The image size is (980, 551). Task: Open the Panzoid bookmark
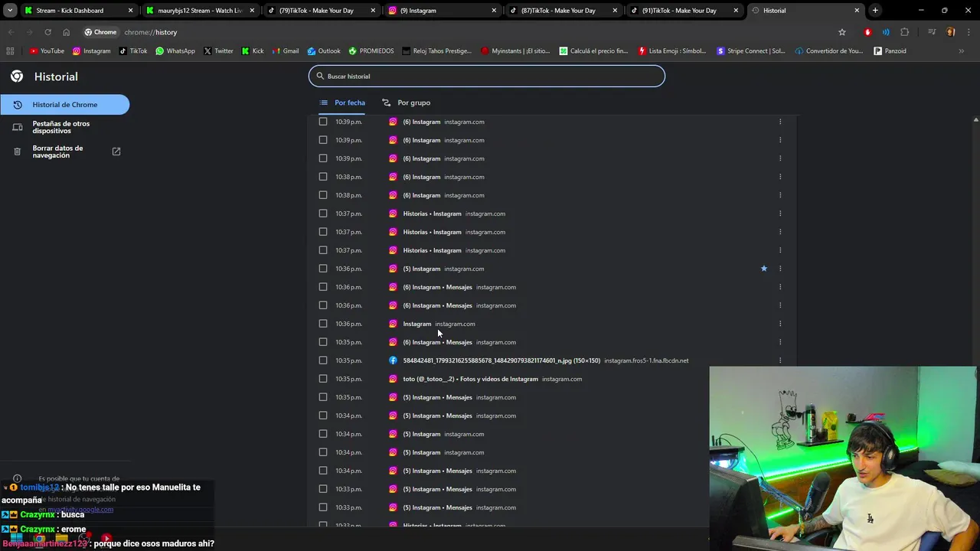point(890,51)
